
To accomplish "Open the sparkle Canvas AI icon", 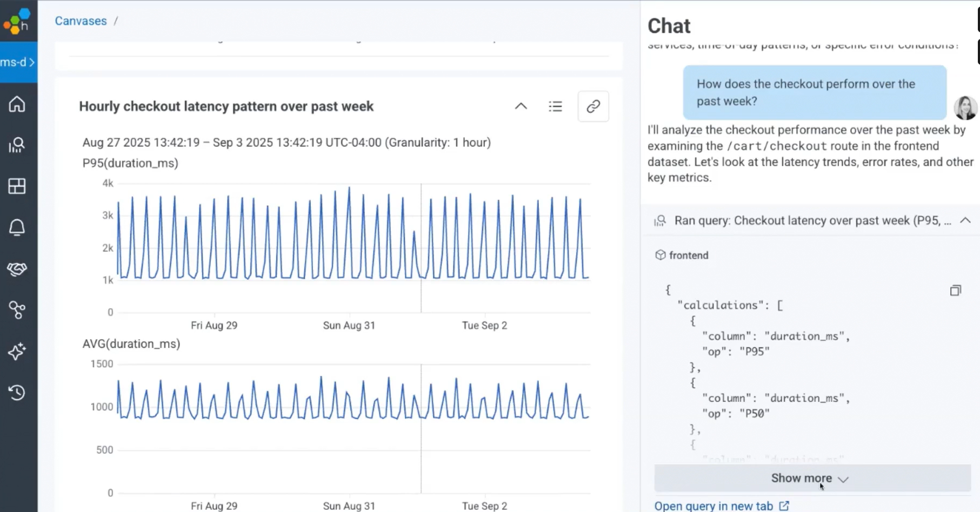I will (17, 351).
